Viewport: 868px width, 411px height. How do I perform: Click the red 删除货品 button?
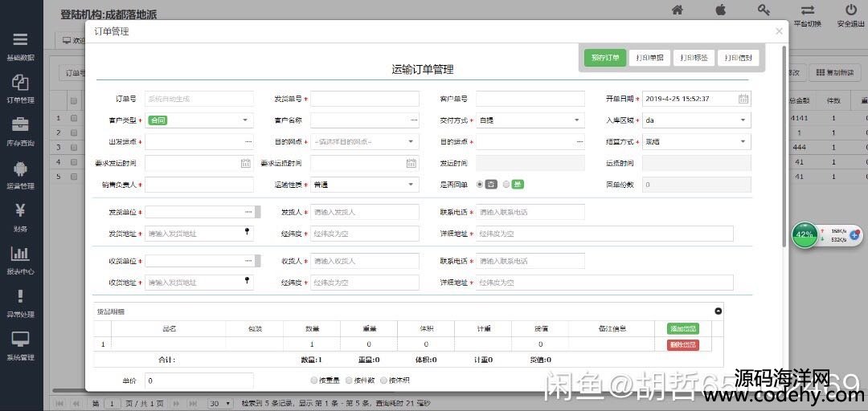pyautogui.click(x=682, y=344)
